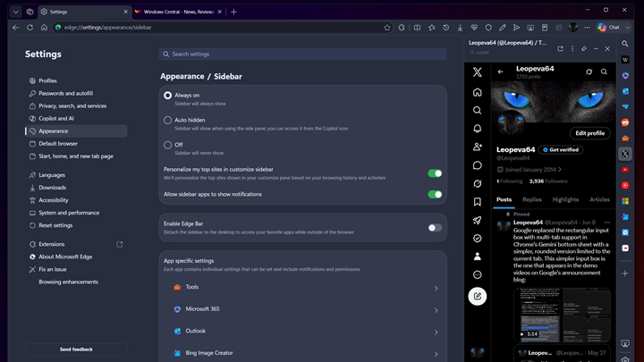Open Telegram app in the Edge sidebar
Viewport: 644px width, 362px height.
624,106
